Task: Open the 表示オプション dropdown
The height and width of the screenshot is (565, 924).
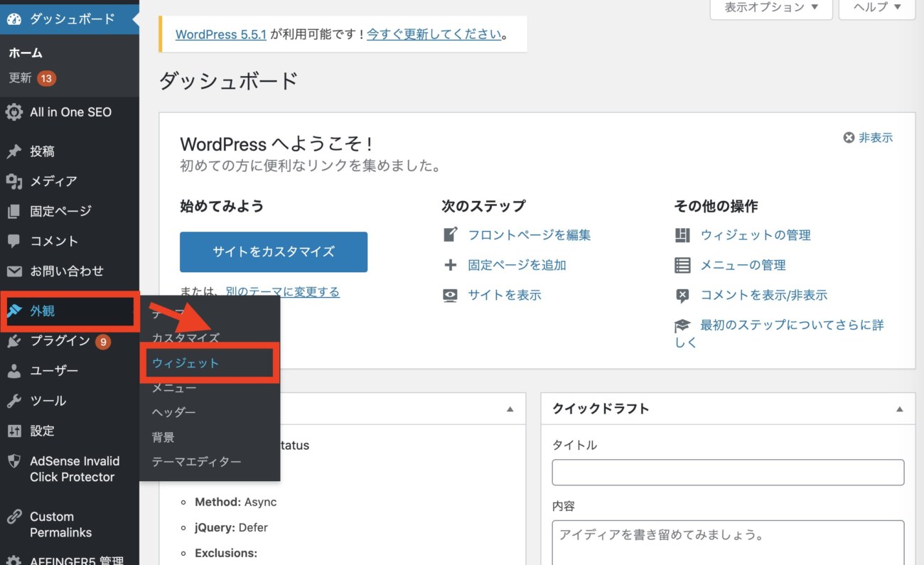Action: 770,6
